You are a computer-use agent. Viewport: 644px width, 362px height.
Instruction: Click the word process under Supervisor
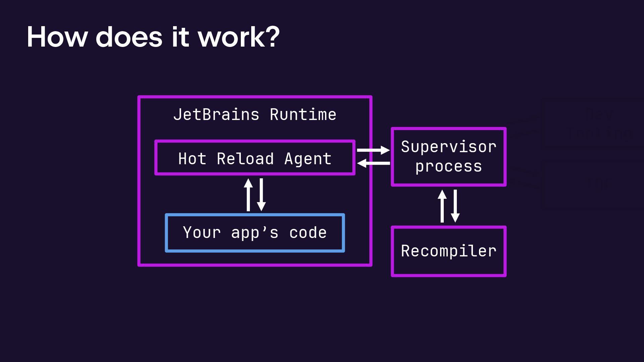click(448, 167)
